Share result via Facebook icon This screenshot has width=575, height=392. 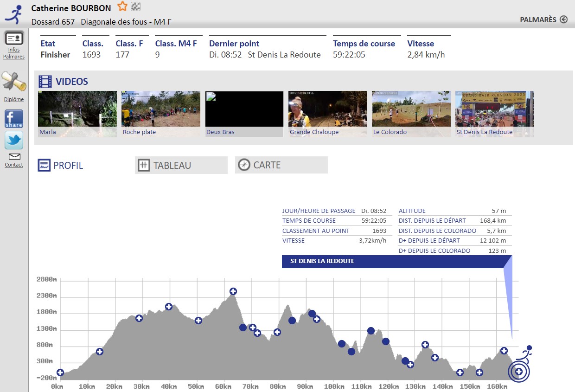[x=14, y=119]
